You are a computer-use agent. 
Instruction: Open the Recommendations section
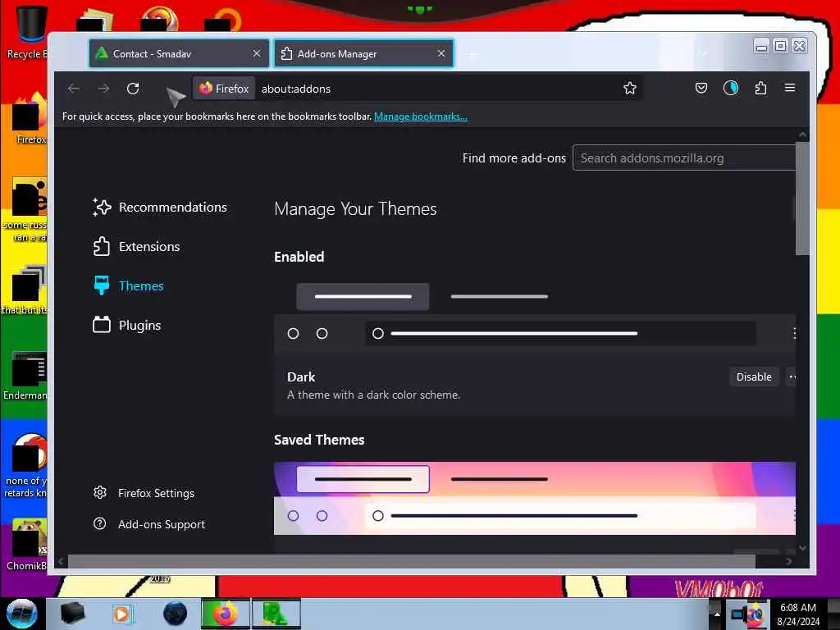[x=160, y=208]
